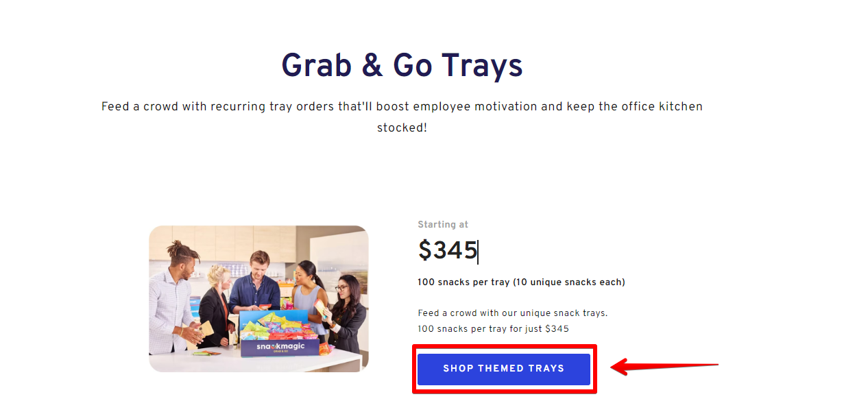
Task: Click the Grab & Go Trays heading
Action: pos(402,66)
